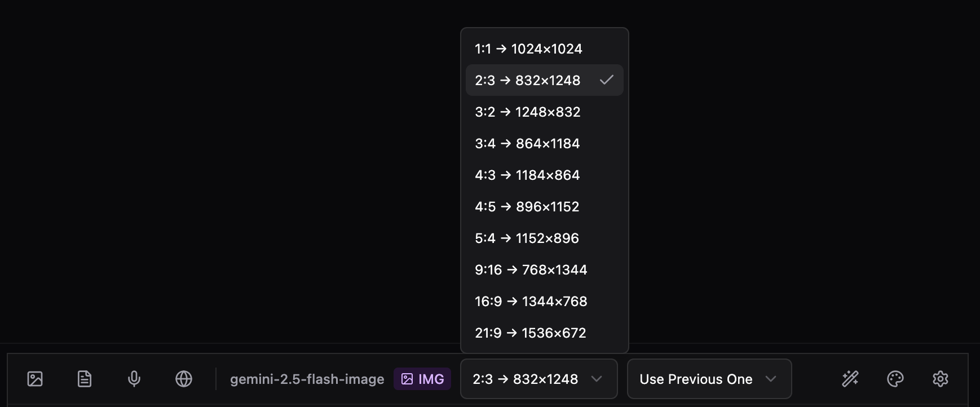The image size is (980, 407).
Task: Click the microphone voice input icon
Action: 134,379
